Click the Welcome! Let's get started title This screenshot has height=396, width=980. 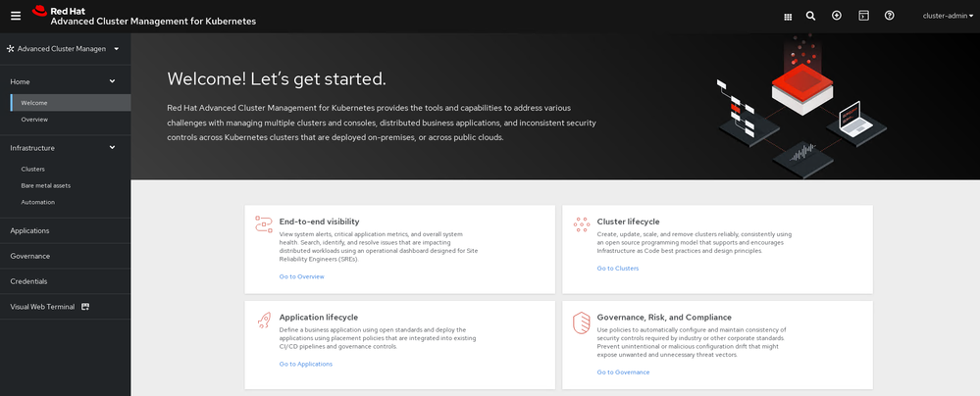tap(277, 79)
